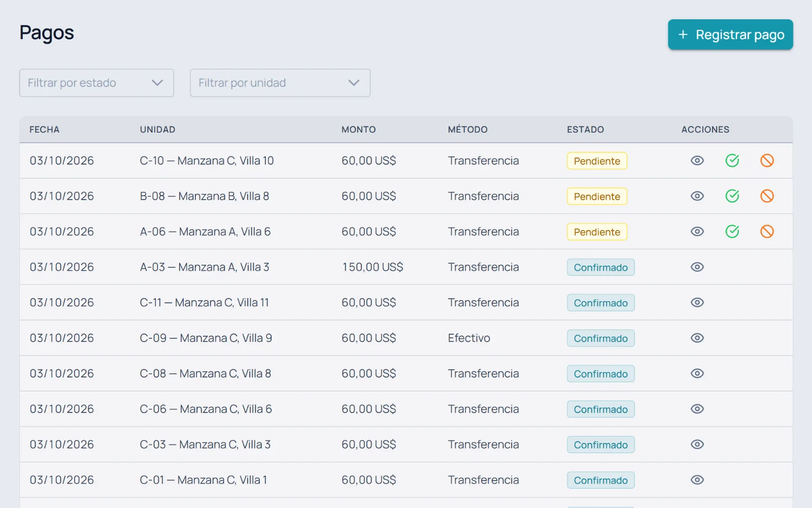This screenshot has height=508, width=812.
Task: Open details eye icon for C-08 payment
Action: [x=697, y=374]
